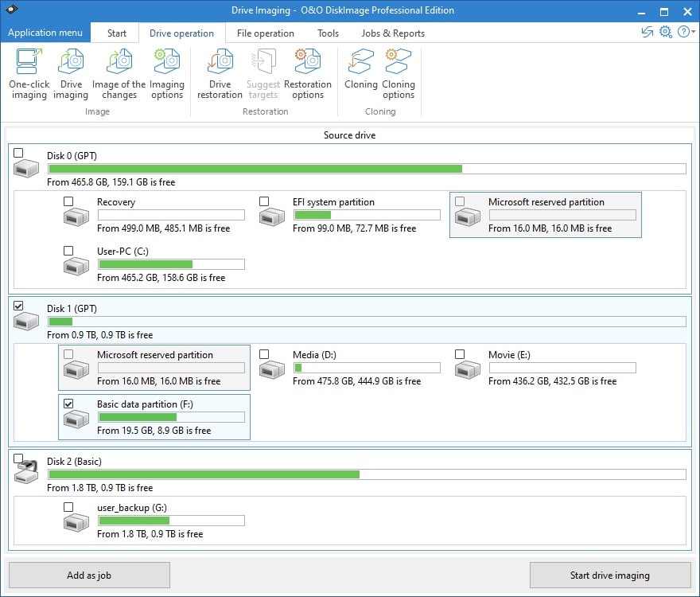Open Cloning options

[x=398, y=72]
